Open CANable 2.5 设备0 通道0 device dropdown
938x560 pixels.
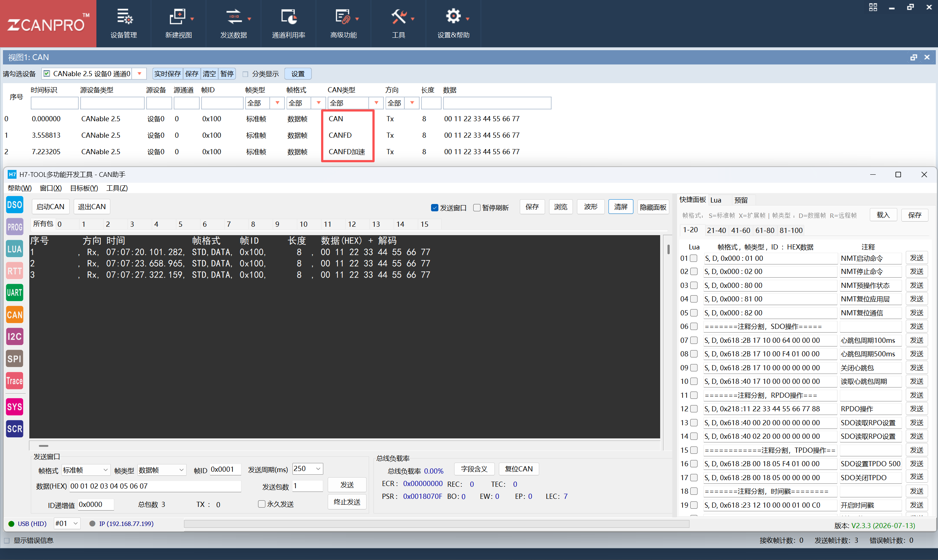tap(140, 74)
